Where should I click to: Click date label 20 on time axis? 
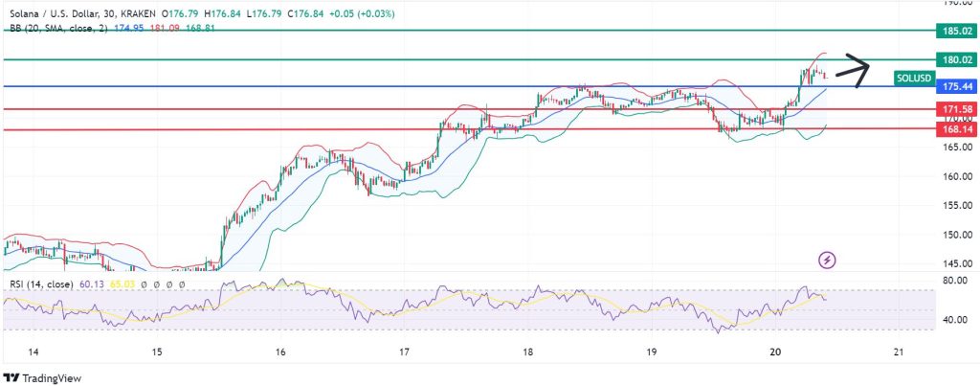[x=775, y=352]
